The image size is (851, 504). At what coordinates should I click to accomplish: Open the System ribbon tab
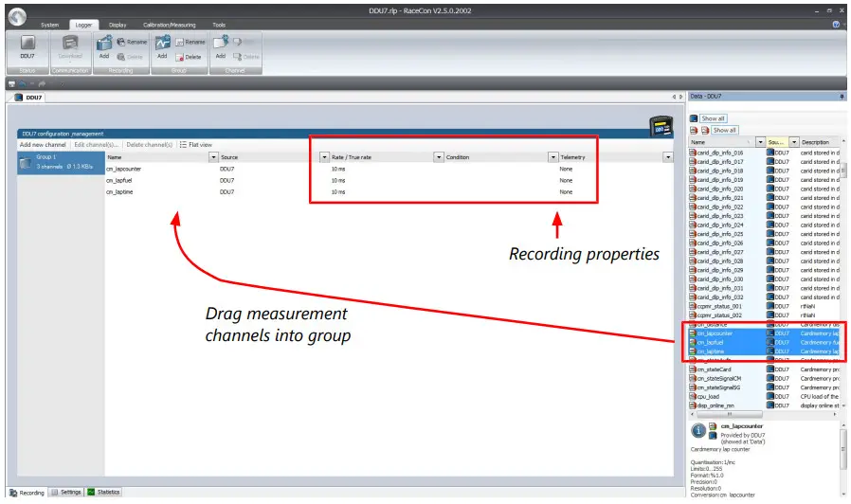pos(49,25)
